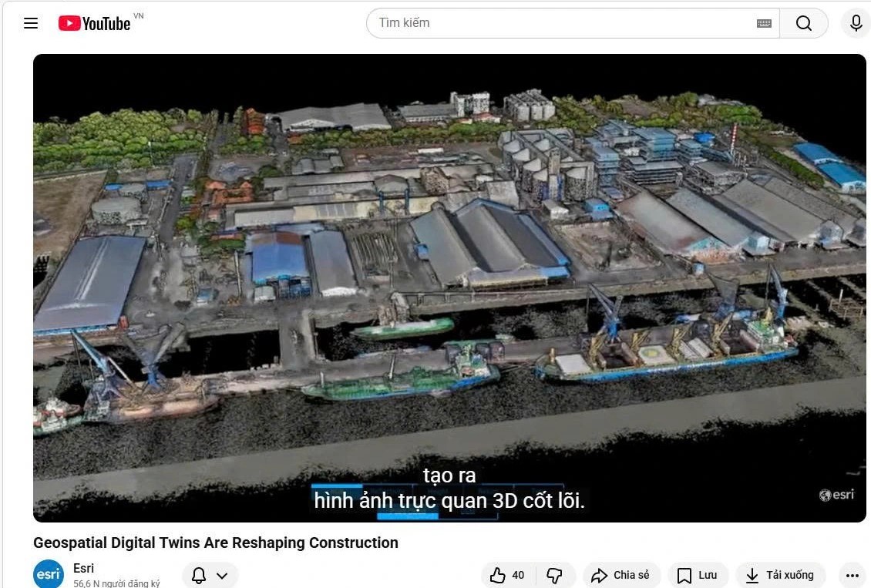Toggle dislike on the video
871x588 pixels.
(554, 575)
